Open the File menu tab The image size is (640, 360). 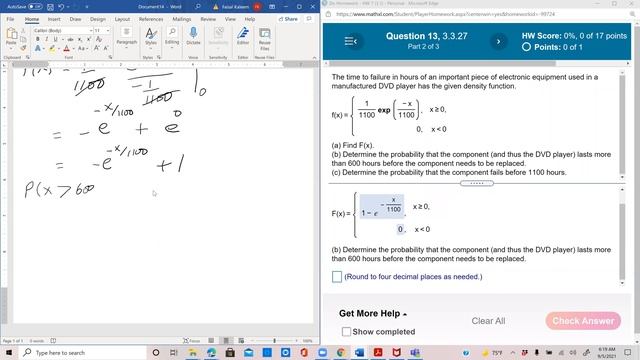(10, 19)
